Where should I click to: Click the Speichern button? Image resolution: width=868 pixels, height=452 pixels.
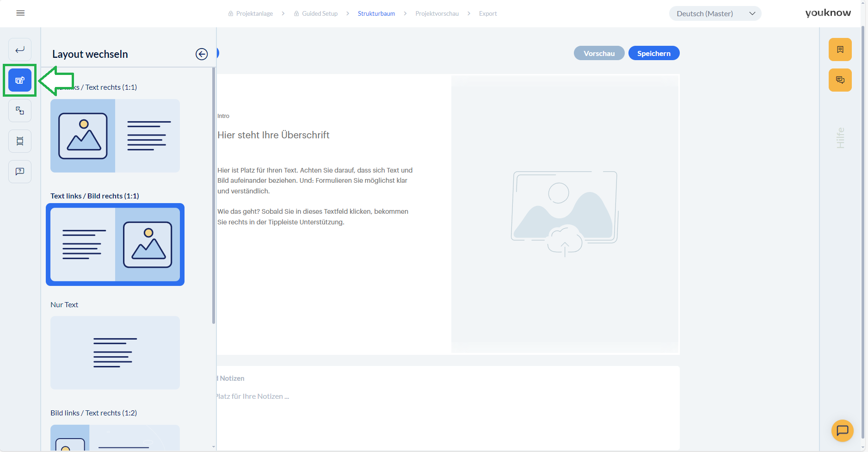tap(654, 53)
